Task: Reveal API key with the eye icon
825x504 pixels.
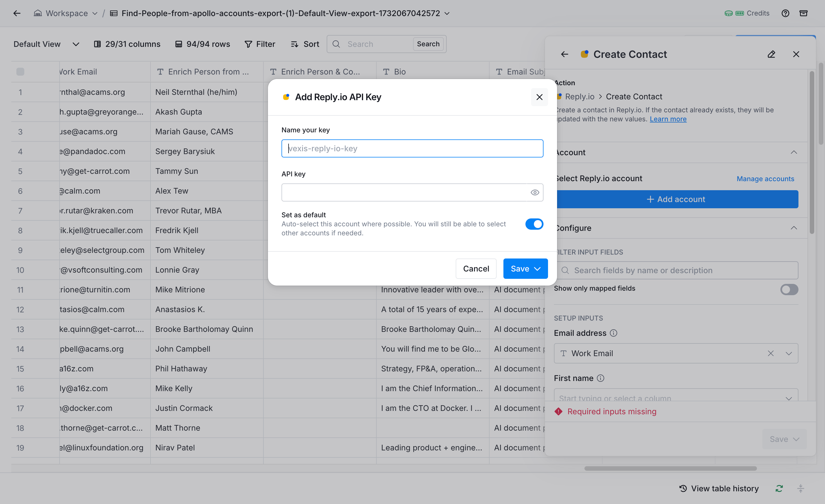Action: click(535, 192)
